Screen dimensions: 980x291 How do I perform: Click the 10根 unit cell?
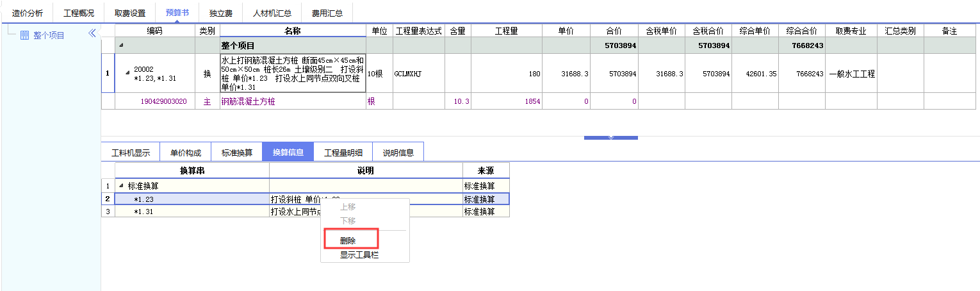click(x=379, y=73)
